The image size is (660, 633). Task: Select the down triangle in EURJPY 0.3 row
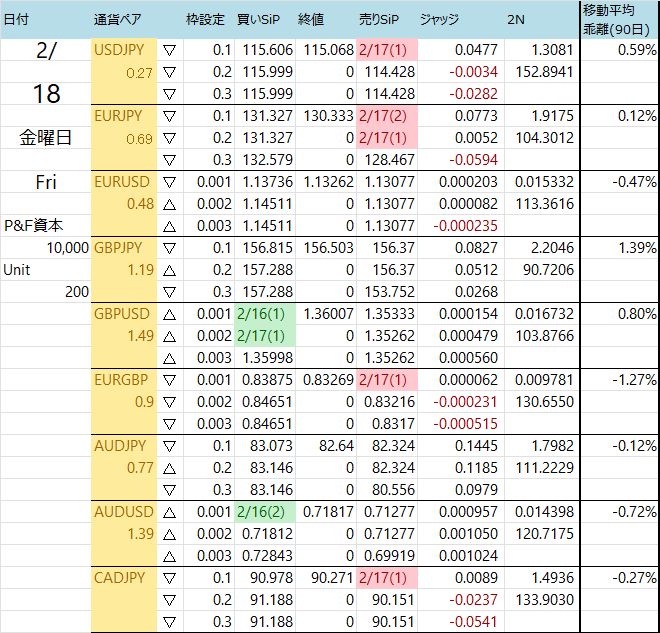(x=169, y=160)
